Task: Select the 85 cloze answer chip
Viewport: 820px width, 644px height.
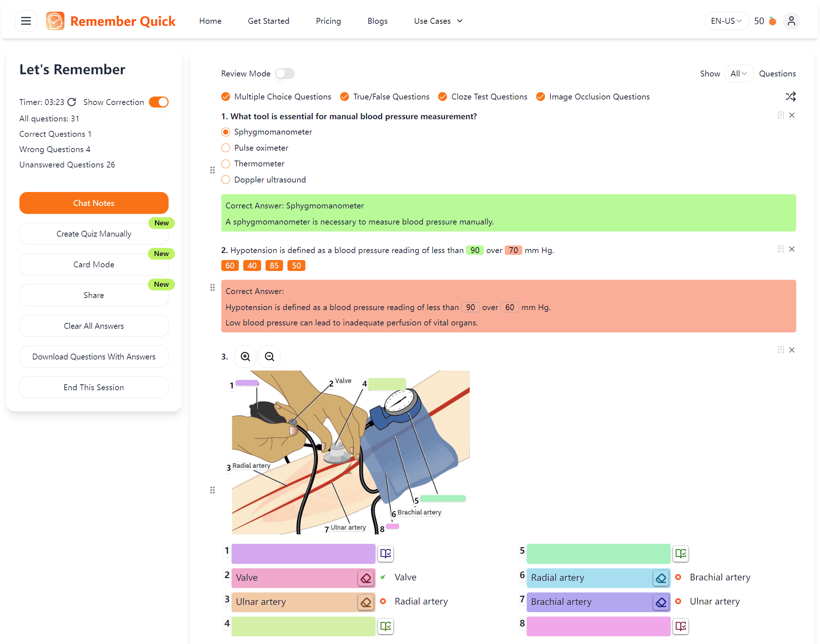Action: [x=274, y=265]
